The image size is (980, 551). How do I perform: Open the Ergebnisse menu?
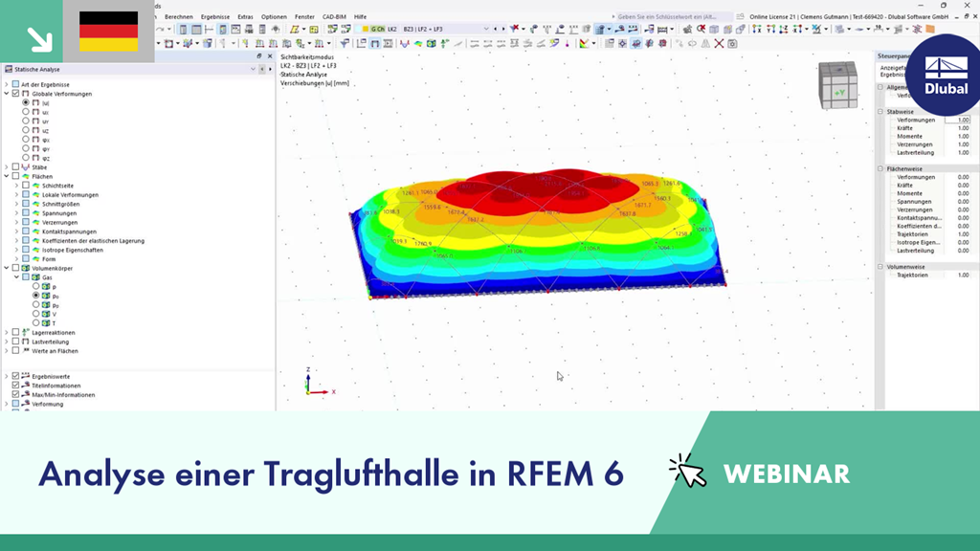pyautogui.click(x=215, y=16)
